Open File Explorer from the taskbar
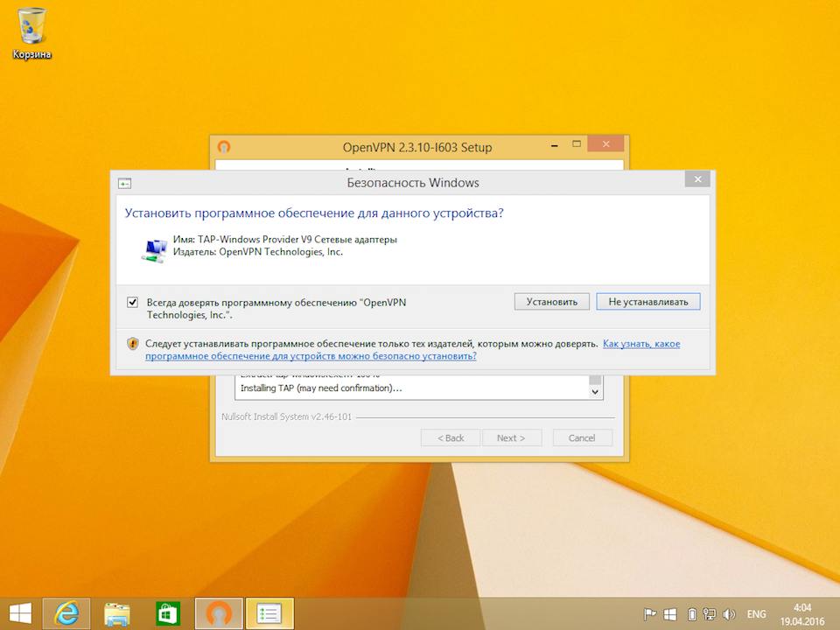Viewport: 840px width, 630px height. pos(116,614)
